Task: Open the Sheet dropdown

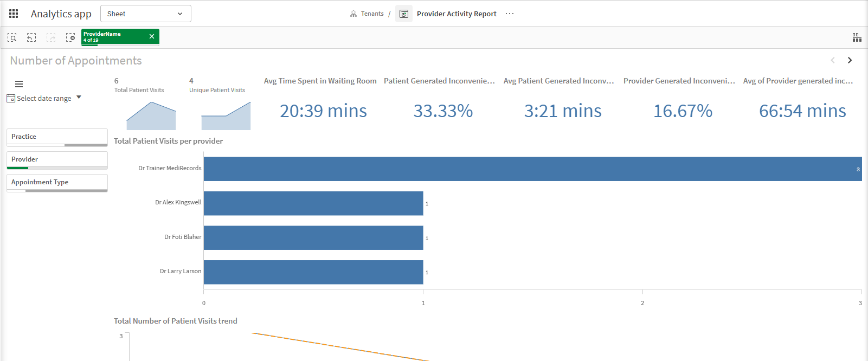Action: [x=146, y=14]
